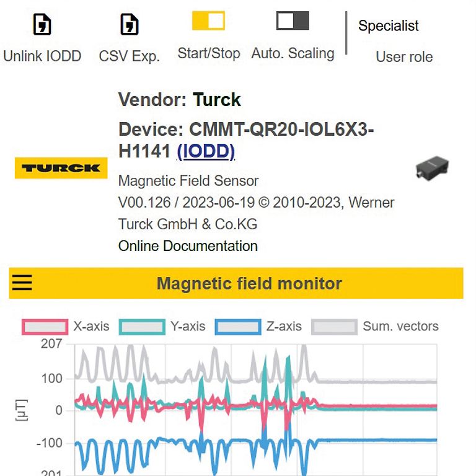Open the hamburger menu beside Magnetic field monitor
The height and width of the screenshot is (476, 476).
(22, 283)
